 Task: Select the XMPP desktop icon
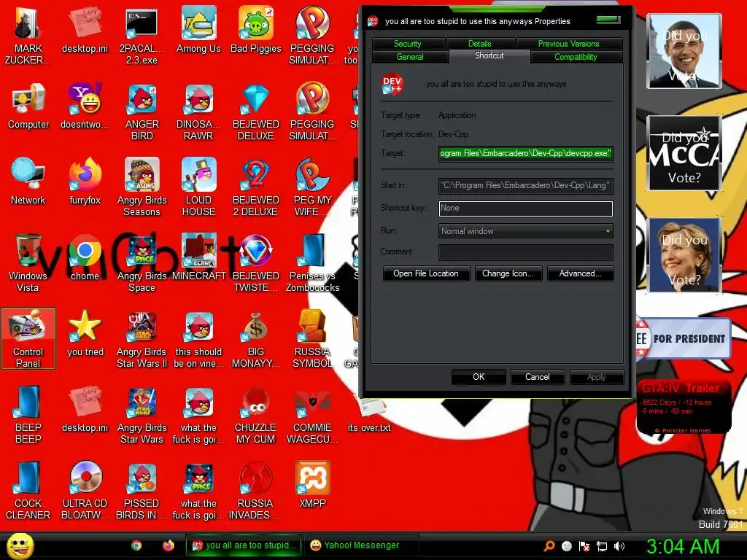312,484
